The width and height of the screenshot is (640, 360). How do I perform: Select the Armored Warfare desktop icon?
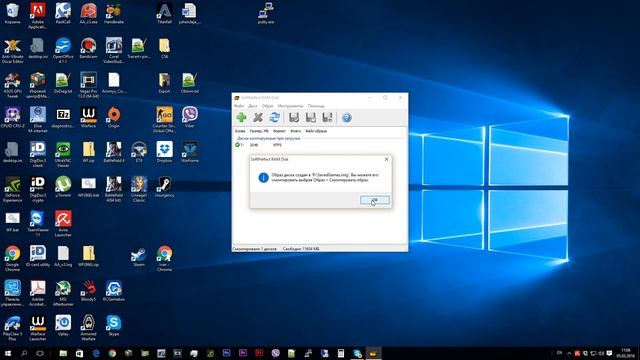click(x=88, y=328)
